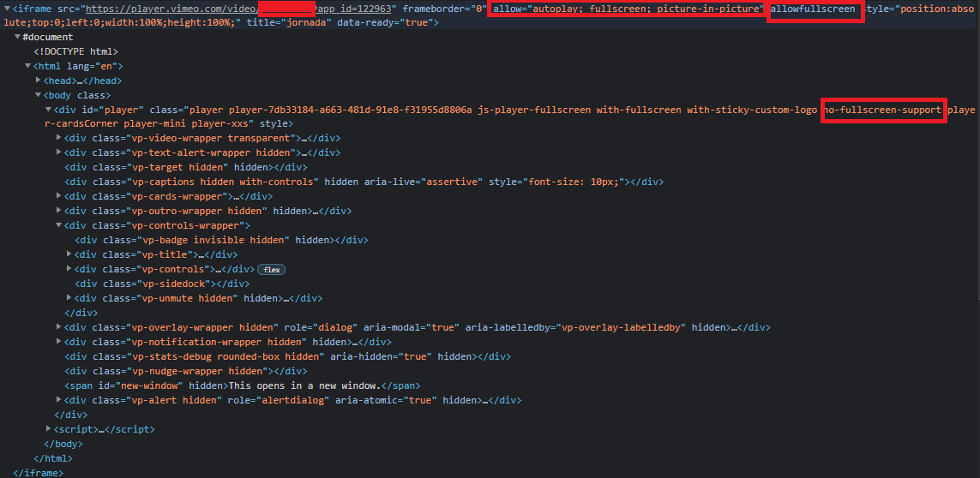Screen dimensions: 980x478
Task: Select the vp-captions hidden with-controls row
Action: click(x=364, y=182)
